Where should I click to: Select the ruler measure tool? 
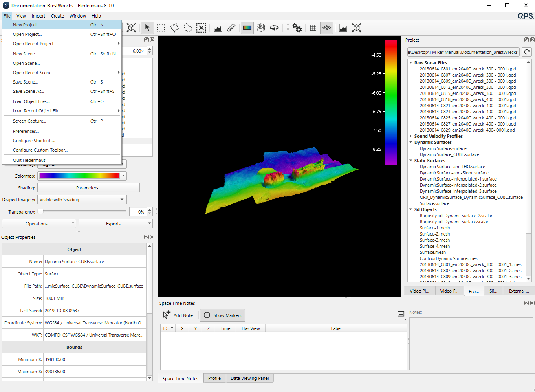(x=231, y=28)
